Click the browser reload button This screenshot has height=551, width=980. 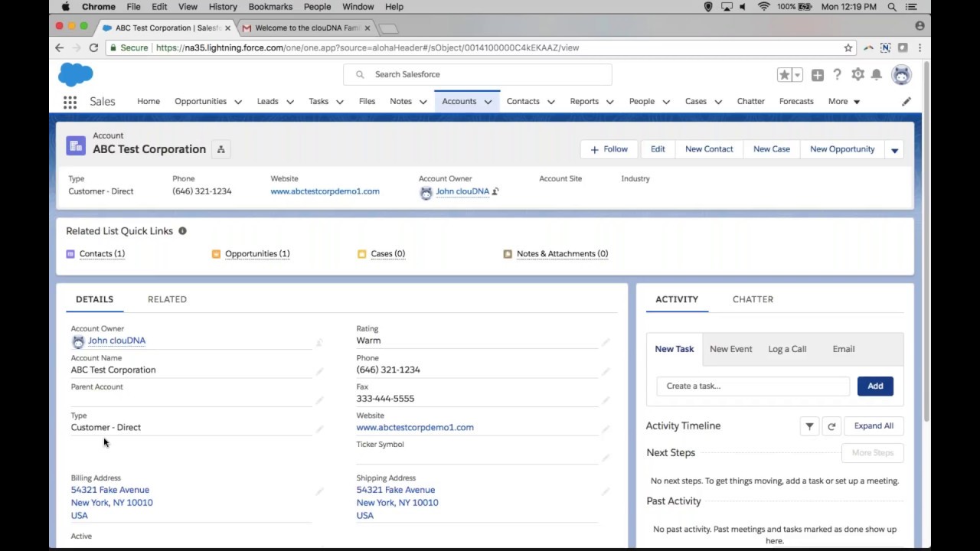[93, 47]
